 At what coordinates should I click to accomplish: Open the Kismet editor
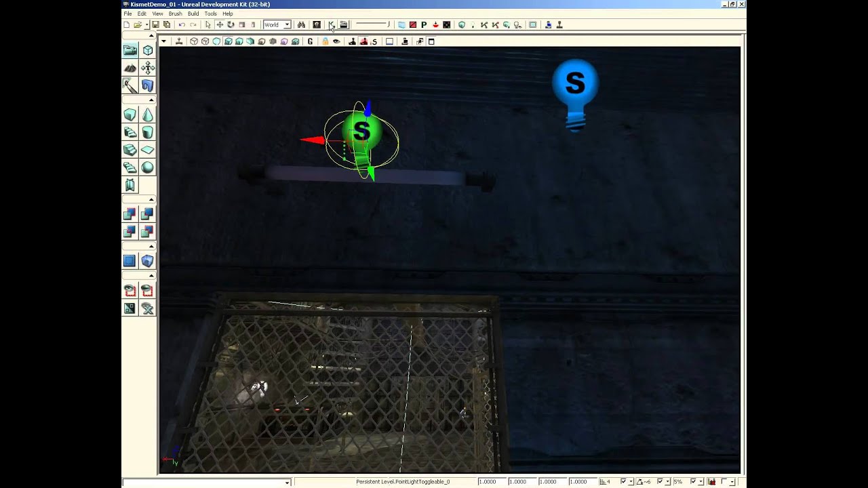click(332, 25)
